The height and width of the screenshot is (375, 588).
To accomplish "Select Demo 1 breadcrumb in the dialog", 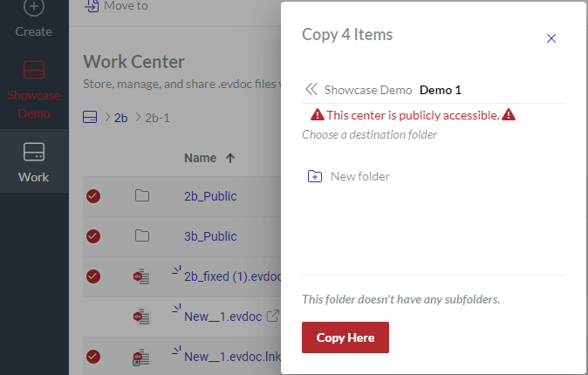I will (441, 90).
